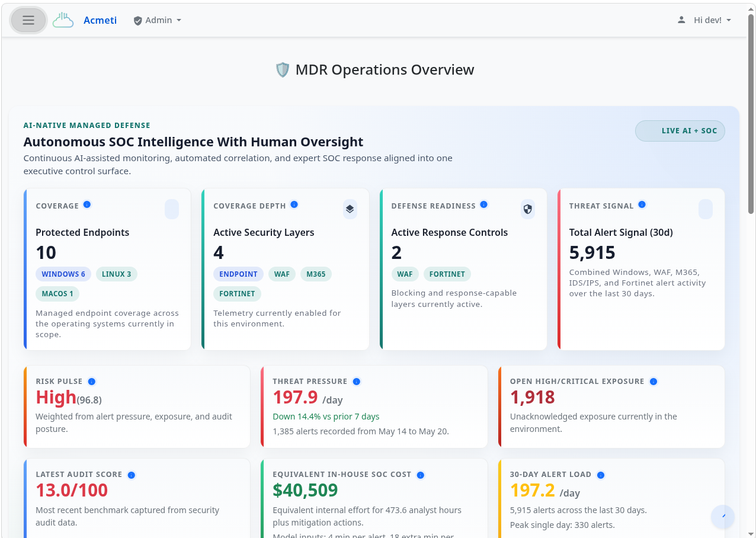Show info for Risk Pulse

coord(92,382)
